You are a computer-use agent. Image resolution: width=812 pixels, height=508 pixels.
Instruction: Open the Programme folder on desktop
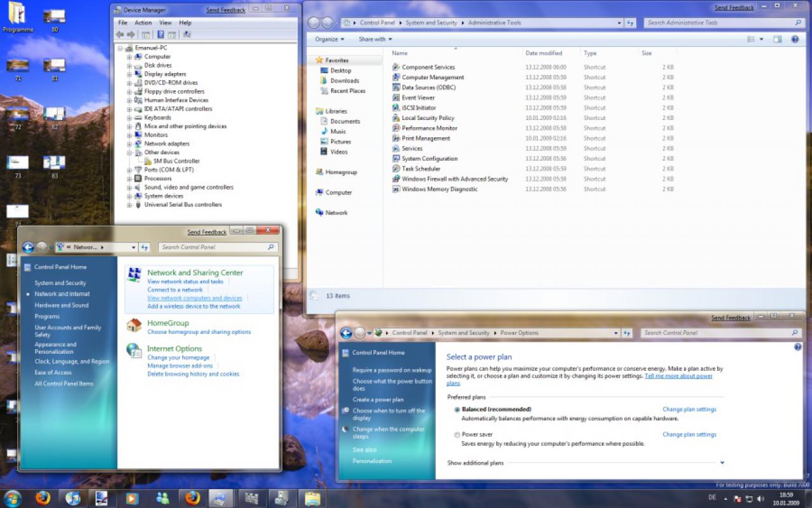click(17, 17)
